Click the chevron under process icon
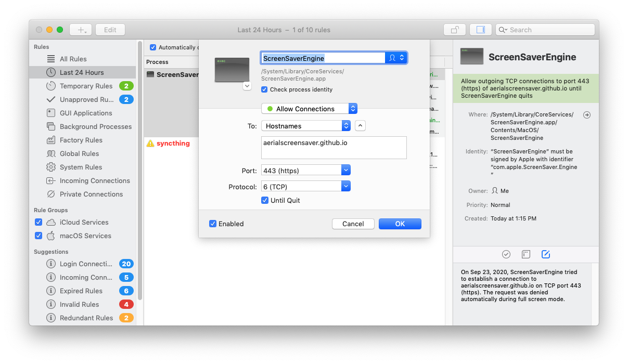Viewport: 628px width, 364px height. click(247, 86)
